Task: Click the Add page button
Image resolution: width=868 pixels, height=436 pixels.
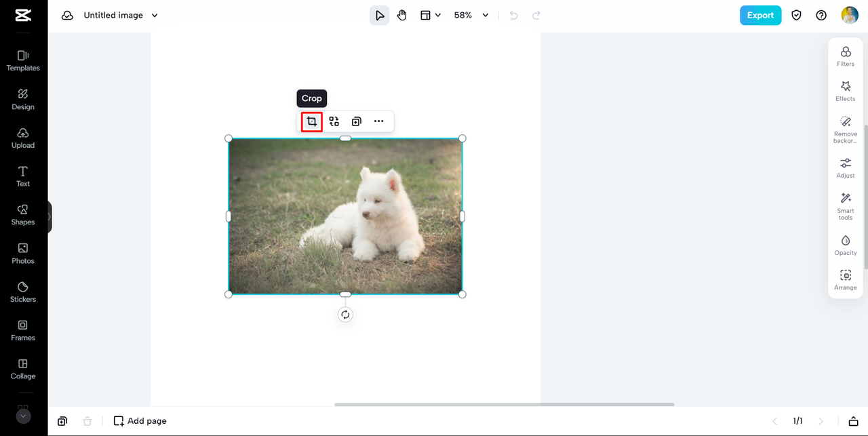Action: (x=140, y=421)
